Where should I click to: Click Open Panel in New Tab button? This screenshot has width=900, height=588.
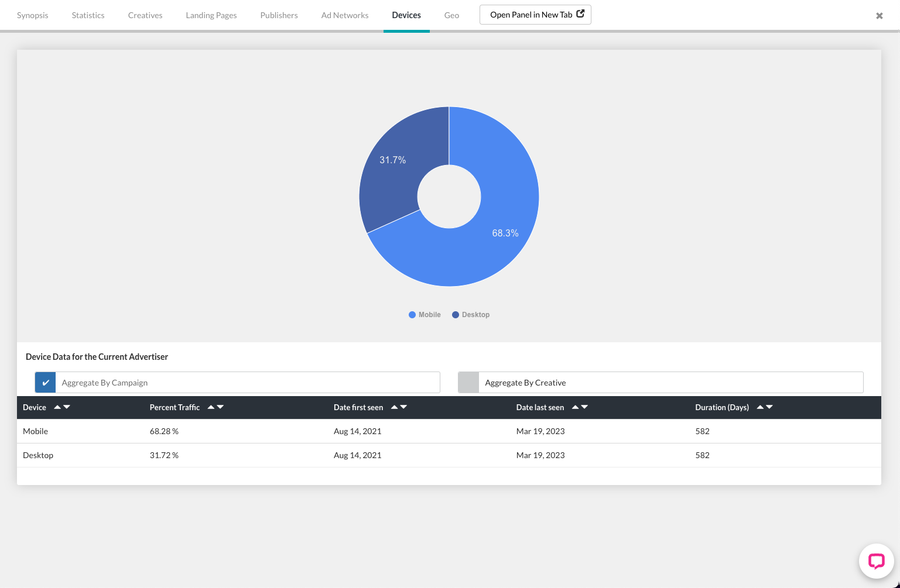(535, 15)
